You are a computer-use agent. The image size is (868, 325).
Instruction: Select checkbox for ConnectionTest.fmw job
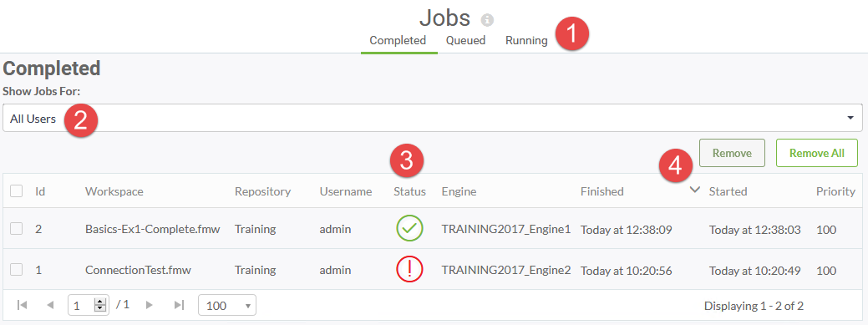coord(17,270)
